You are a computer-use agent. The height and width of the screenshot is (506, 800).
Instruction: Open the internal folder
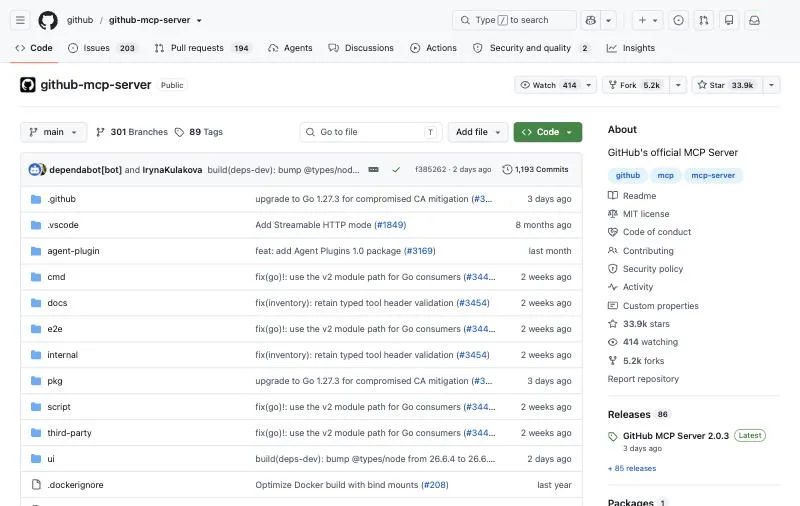(x=63, y=355)
